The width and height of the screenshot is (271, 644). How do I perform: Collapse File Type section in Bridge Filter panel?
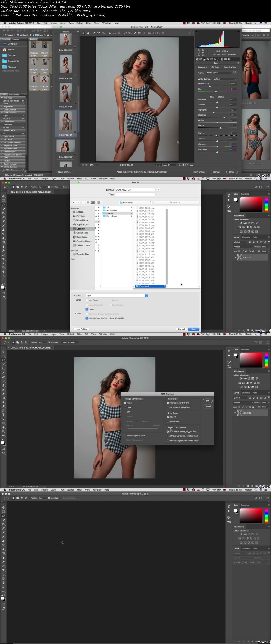point(2,98)
